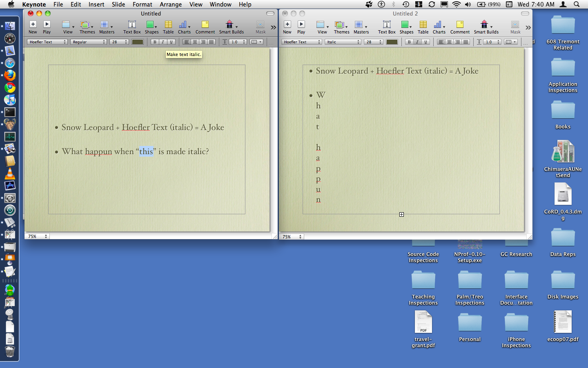Open Charts menu in Untitled 2 window
This screenshot has width=588, height=368.
(439, 27)
